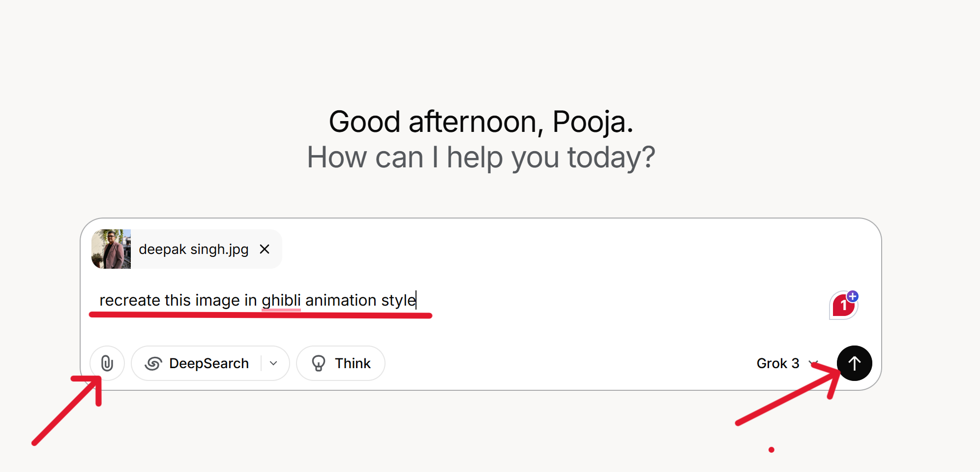
Task: Send the prompt with the up-arrow button
Action: 855,363
